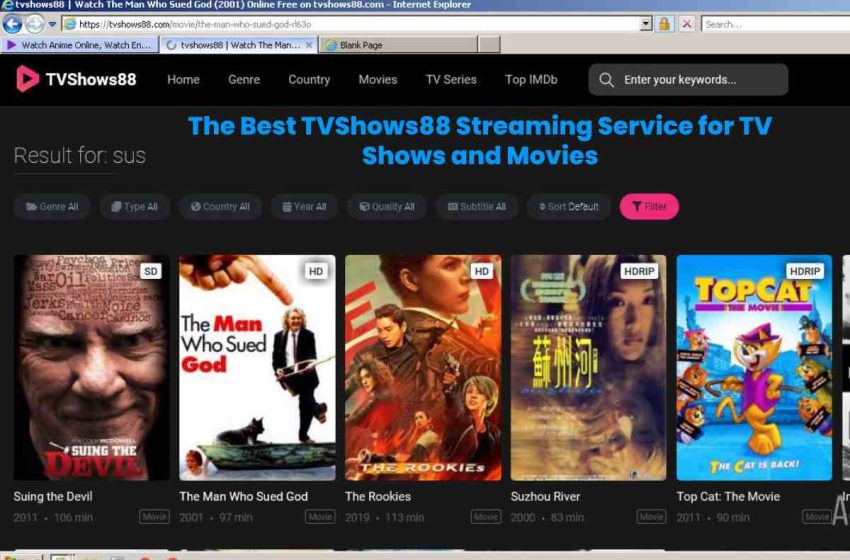Open the Country menu
The width and height of the screenshot is (850, 560).
(x=309, y=80)
